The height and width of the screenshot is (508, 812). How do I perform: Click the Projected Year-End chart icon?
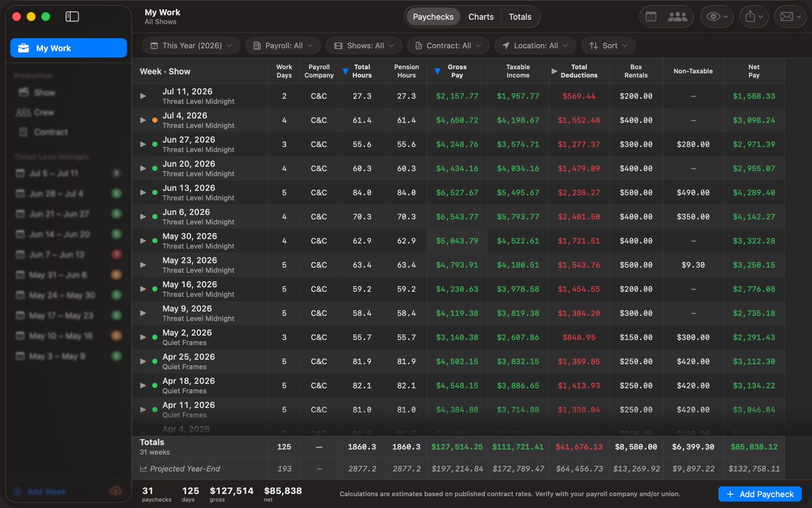pos(143,469)
